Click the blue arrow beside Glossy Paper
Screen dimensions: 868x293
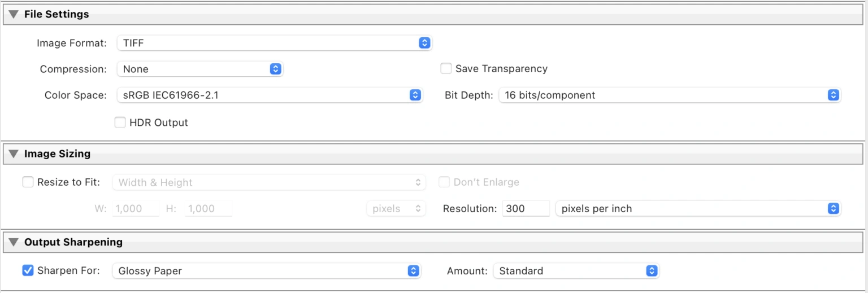414,271
